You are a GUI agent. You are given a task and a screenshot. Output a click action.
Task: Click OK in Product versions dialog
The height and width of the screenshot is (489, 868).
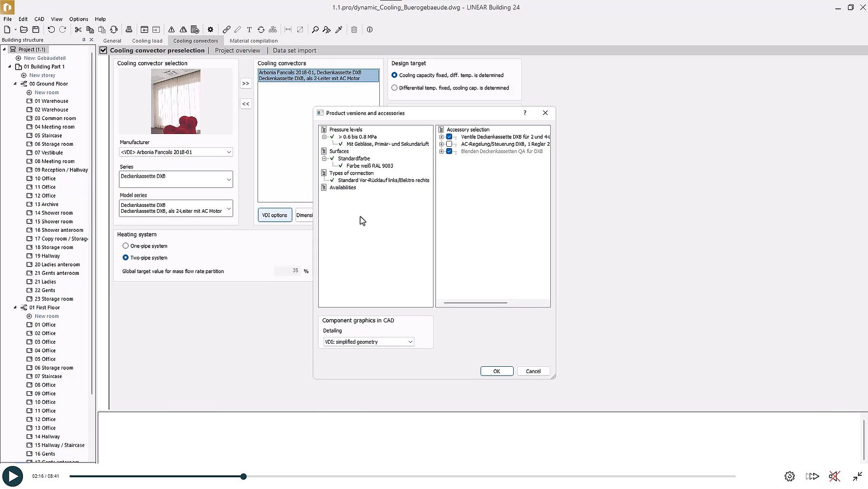point(497,371)
